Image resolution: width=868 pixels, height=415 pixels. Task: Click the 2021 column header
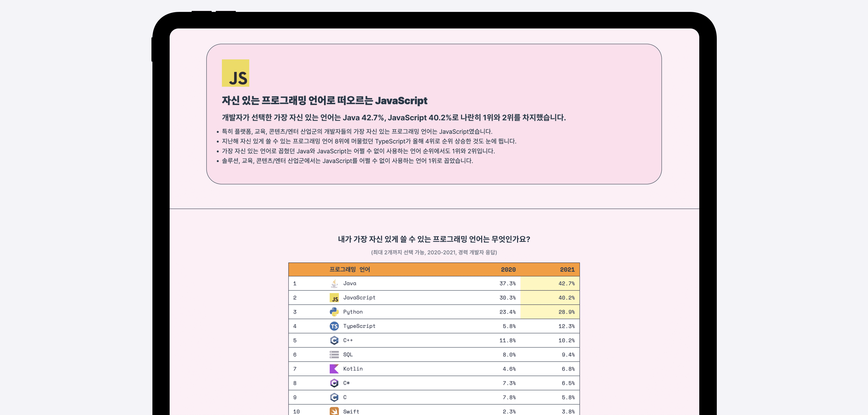click(x=567, y=269)
